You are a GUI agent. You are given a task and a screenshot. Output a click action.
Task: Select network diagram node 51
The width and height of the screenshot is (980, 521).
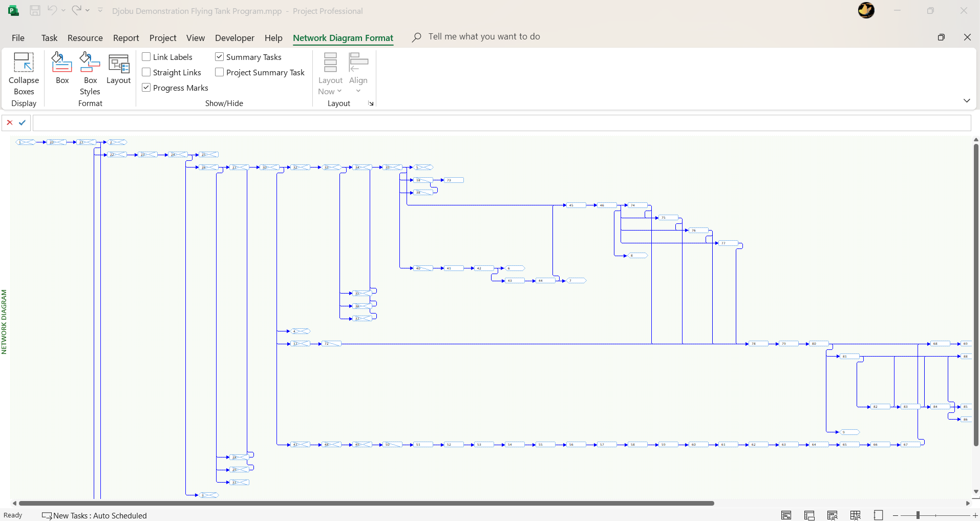coord(423,445)
